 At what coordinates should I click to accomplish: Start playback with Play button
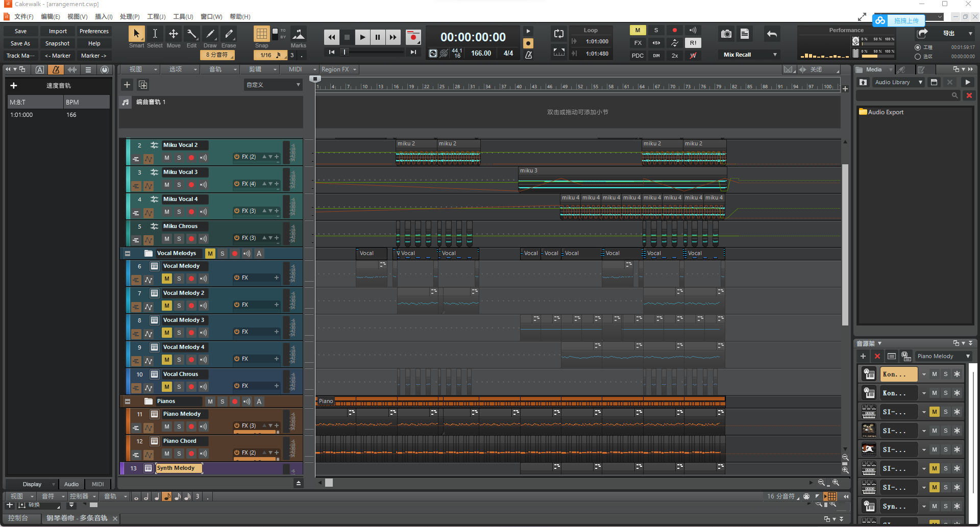(362, 37)
